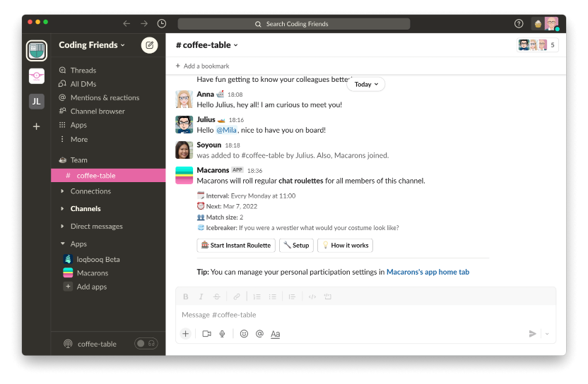Start an ordered list in composer
Screen dimensions: 588x384
click(x=257, y=296)
